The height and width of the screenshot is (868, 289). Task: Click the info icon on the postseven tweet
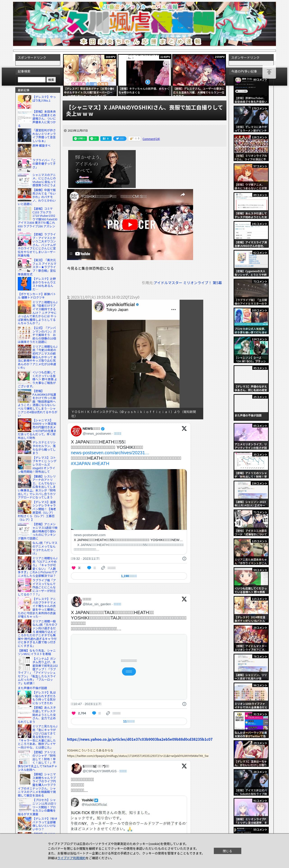click(184, 558)
